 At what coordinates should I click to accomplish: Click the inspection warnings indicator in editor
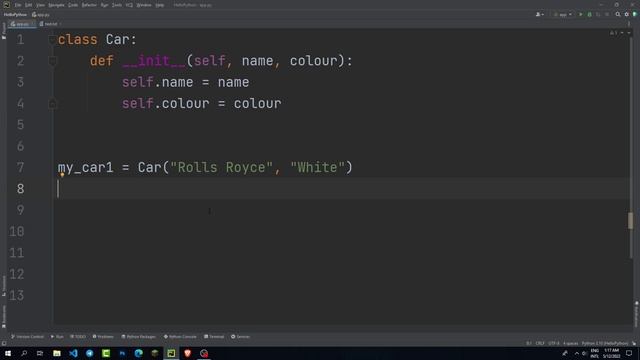[x=613, y=33]
